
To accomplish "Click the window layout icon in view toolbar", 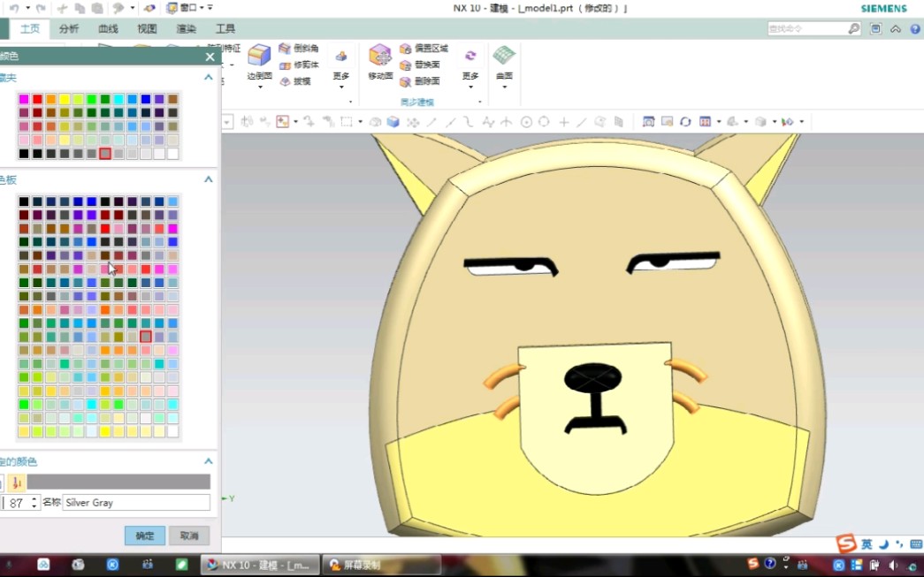I will tap(705, 122).
